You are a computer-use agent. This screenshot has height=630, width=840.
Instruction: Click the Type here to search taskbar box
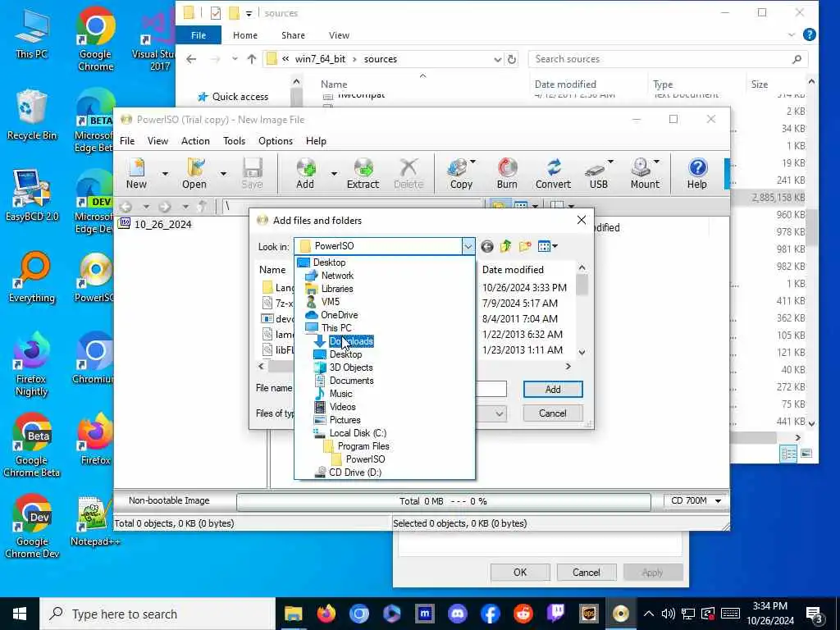157,614
